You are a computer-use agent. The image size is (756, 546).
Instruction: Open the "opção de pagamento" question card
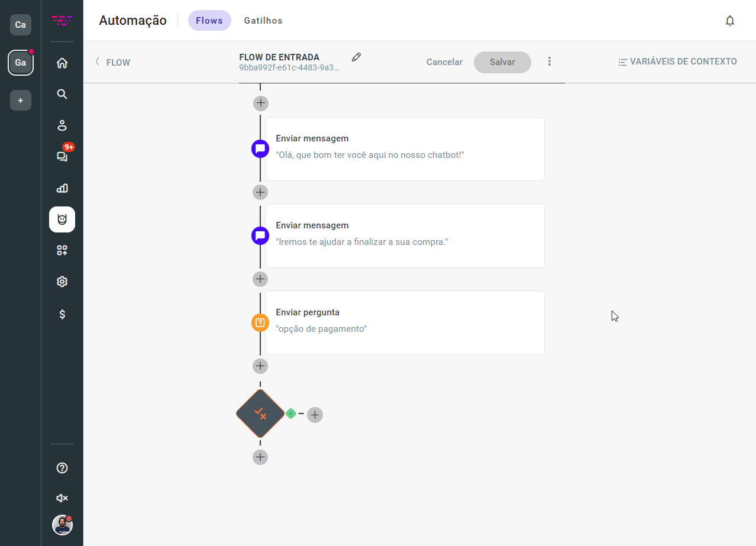point(405,322)
